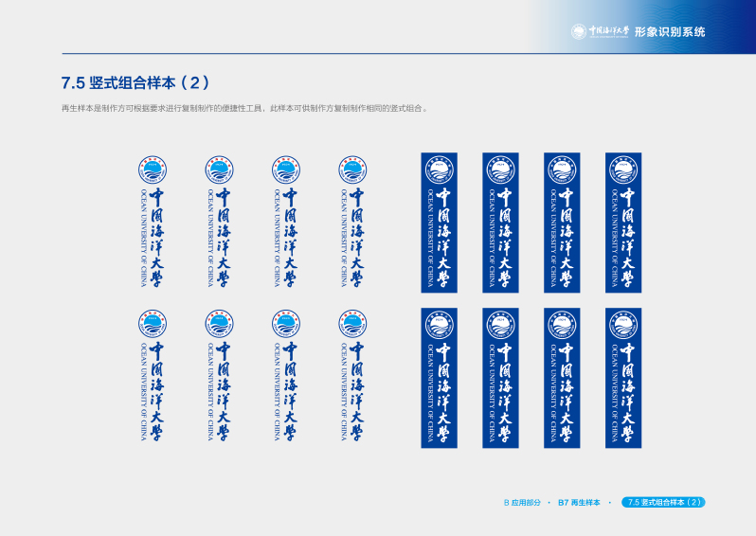Click the description paragraph starting with 再生样本
This screenshot has width=756, height=536.
pos(244,108)
